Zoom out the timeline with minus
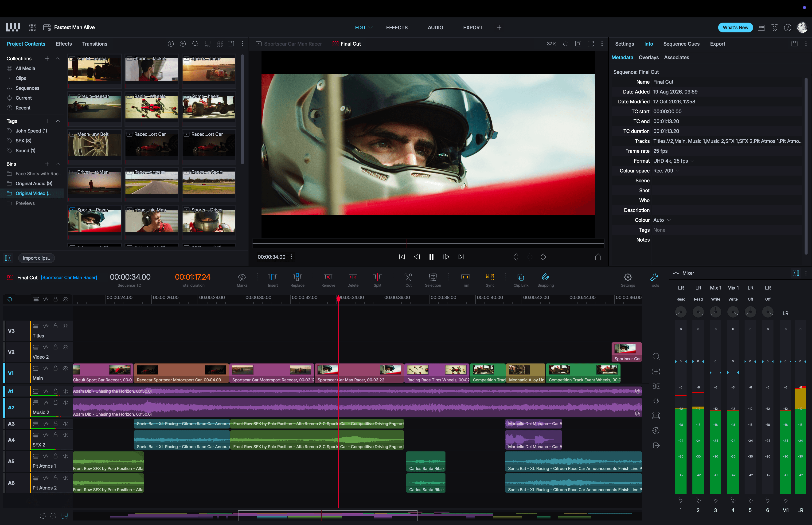812x525 pixels. tap(43, 516)
